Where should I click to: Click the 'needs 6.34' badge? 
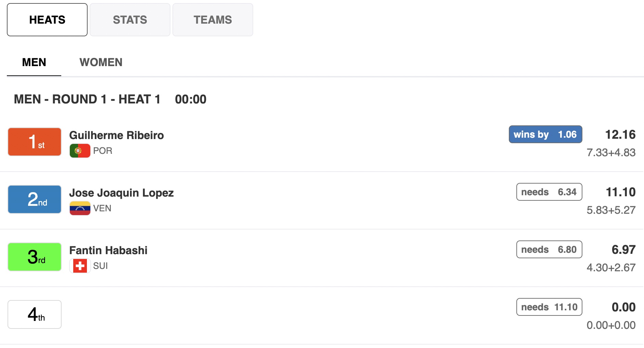(x=549, y=192)
